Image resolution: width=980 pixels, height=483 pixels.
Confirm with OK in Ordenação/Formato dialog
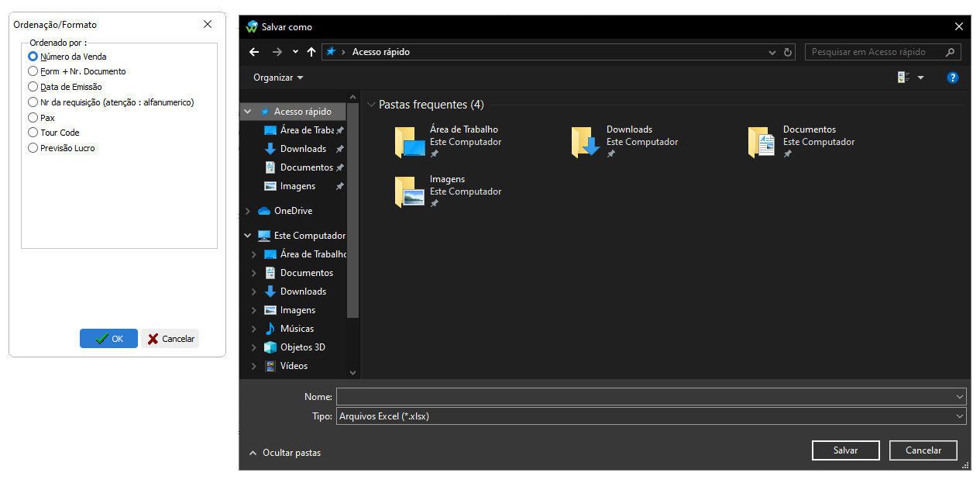point(108,339)
